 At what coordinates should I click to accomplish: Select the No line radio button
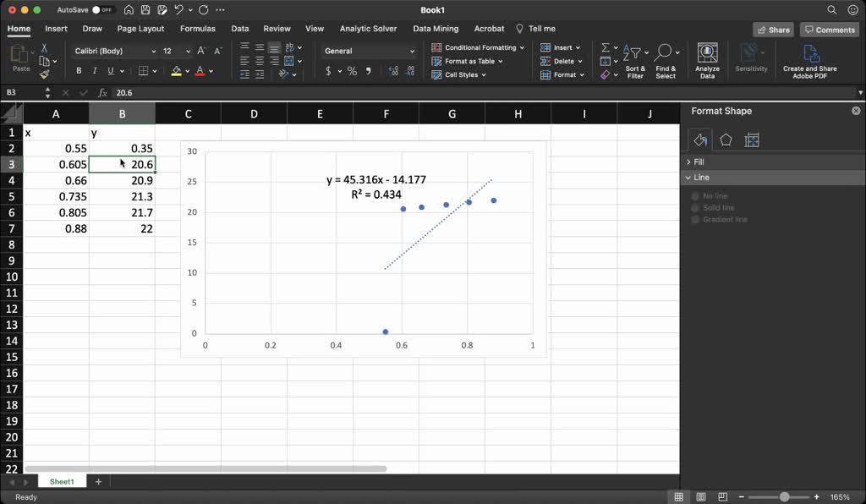pyautogui.click(x=696, y=195)
